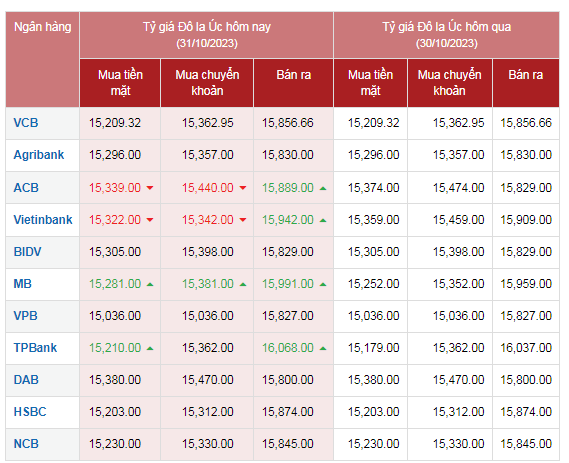Select ACB yesterday's value 15,374.00

(373, 188)
